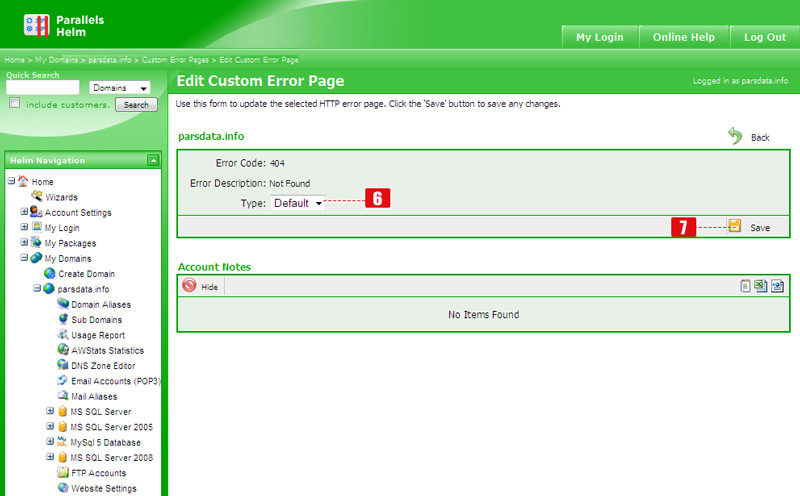Open Usage Report tree item
This screenshot has width=800, height=496.
point(98,335)
